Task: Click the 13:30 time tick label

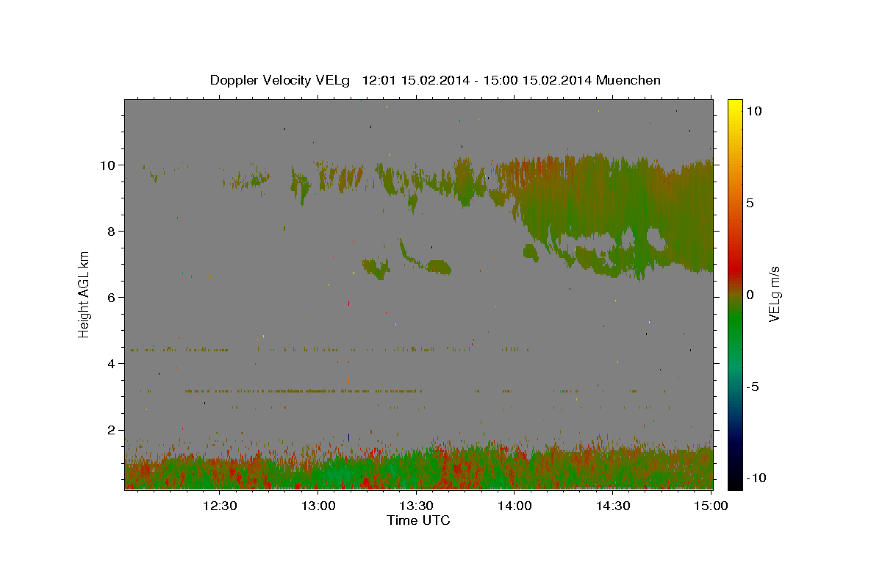Action: [x=416, y=506]
